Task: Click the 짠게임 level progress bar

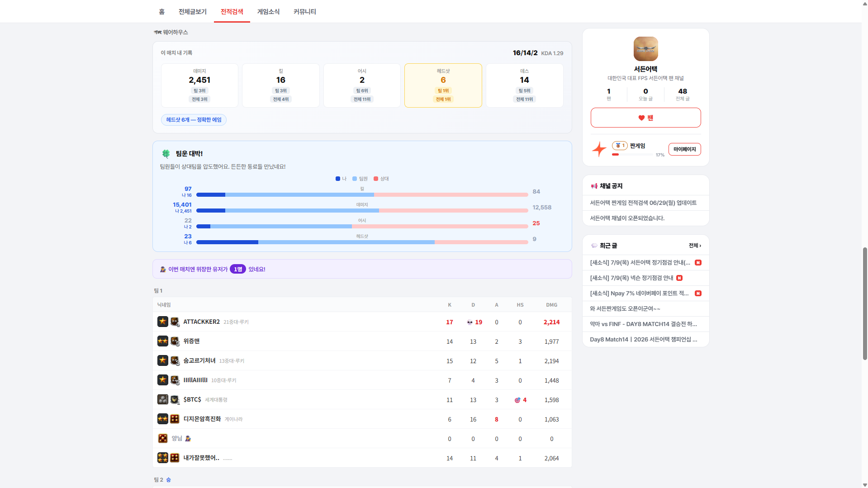Action: coord(632,155)
